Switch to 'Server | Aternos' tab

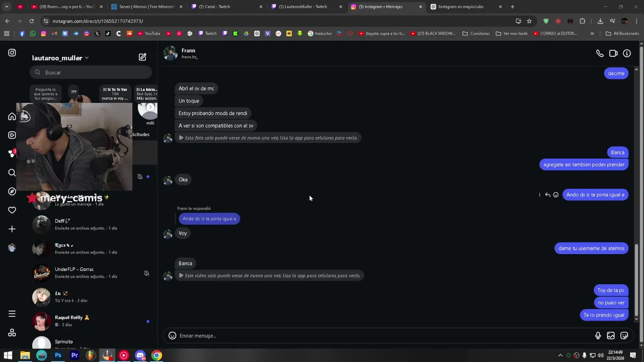point(146,7)
